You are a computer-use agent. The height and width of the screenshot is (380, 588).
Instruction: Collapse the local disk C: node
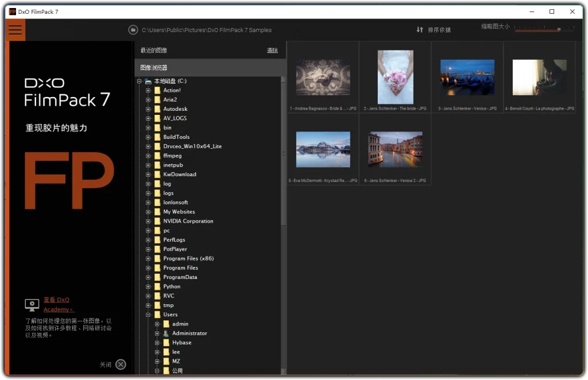(x=140, y=81)
